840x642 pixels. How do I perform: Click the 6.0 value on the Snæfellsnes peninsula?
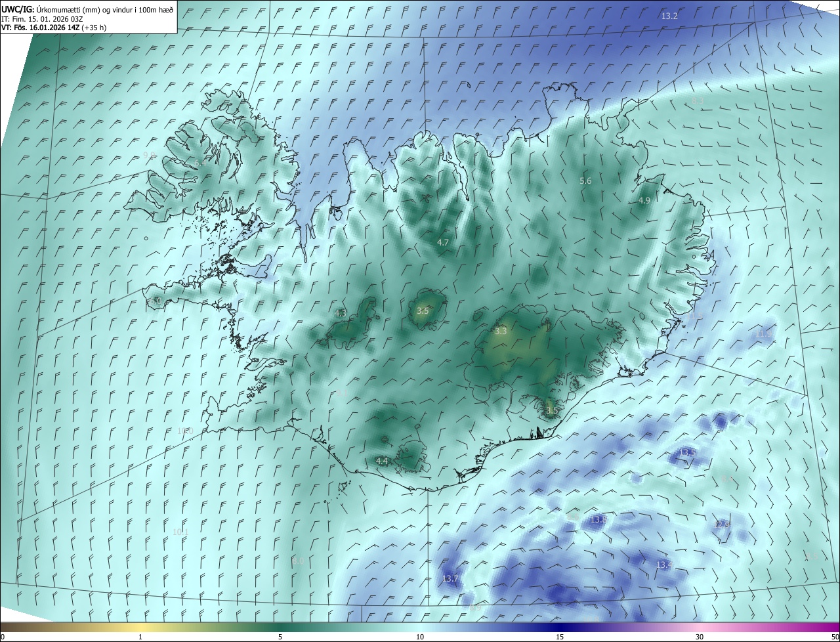point(156,300)
